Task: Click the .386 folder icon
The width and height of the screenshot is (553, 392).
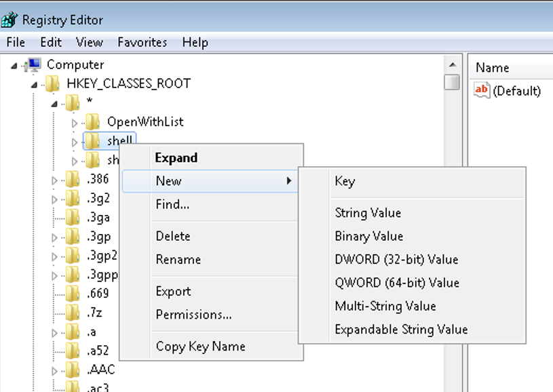Action: pos(73,179)
